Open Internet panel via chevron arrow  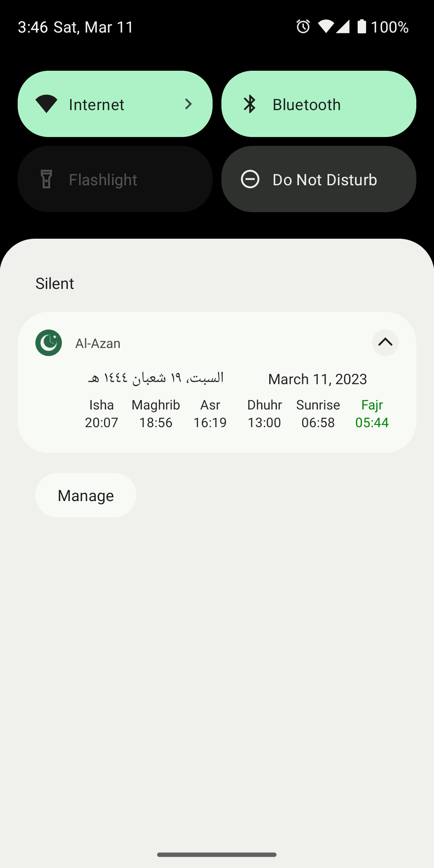pyautogui.click(x=188, y=104)
